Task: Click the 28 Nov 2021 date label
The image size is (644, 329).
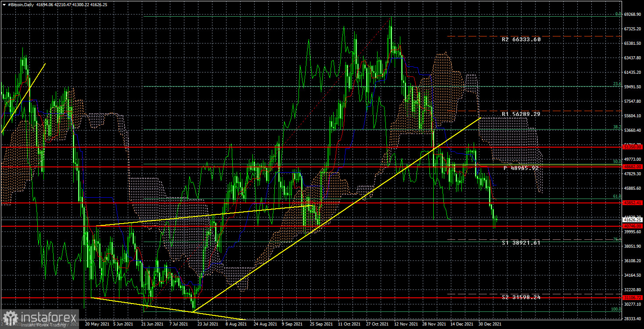Action: coord(434,324)
